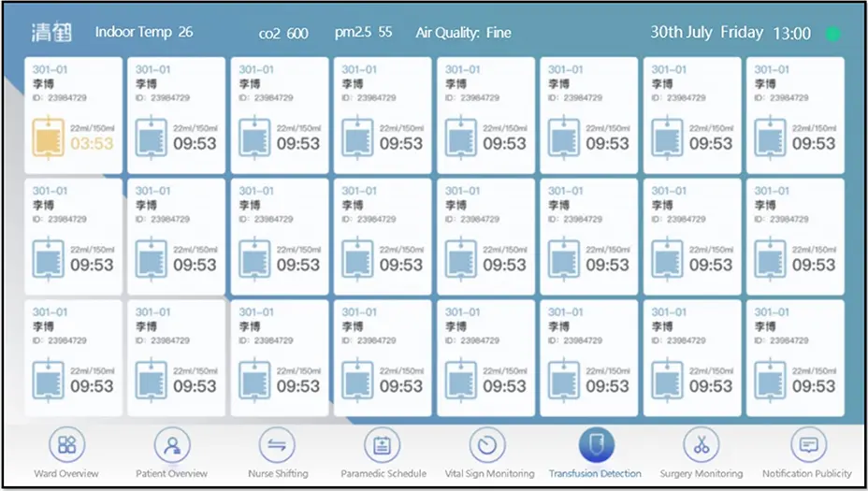
Task: Click the date 30th July Friday
Action: tap(706, 33)
